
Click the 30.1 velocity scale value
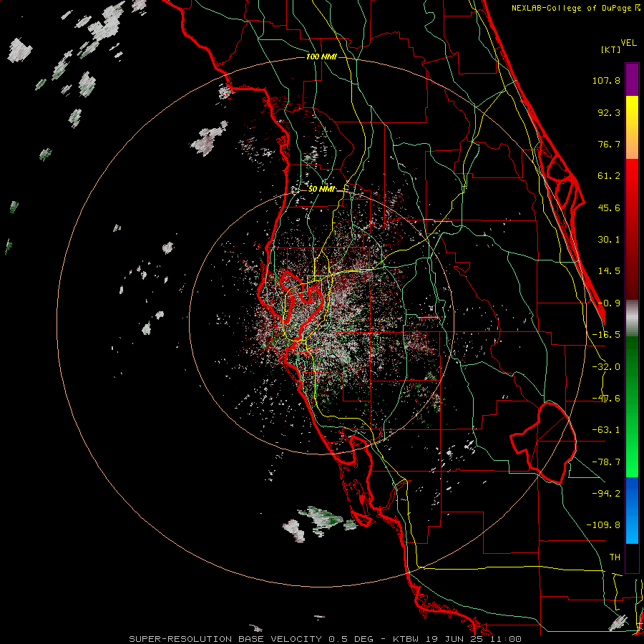[x=609, y=240]
